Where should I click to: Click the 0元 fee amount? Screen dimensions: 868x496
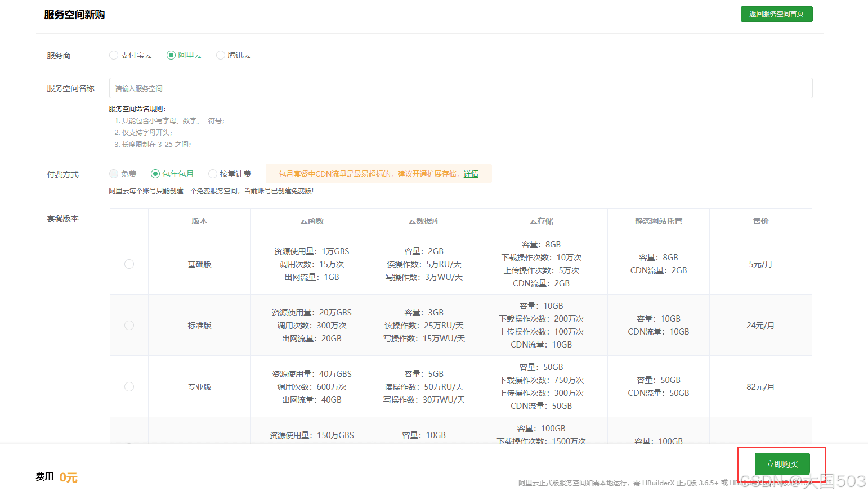click(x=68, y=477)
